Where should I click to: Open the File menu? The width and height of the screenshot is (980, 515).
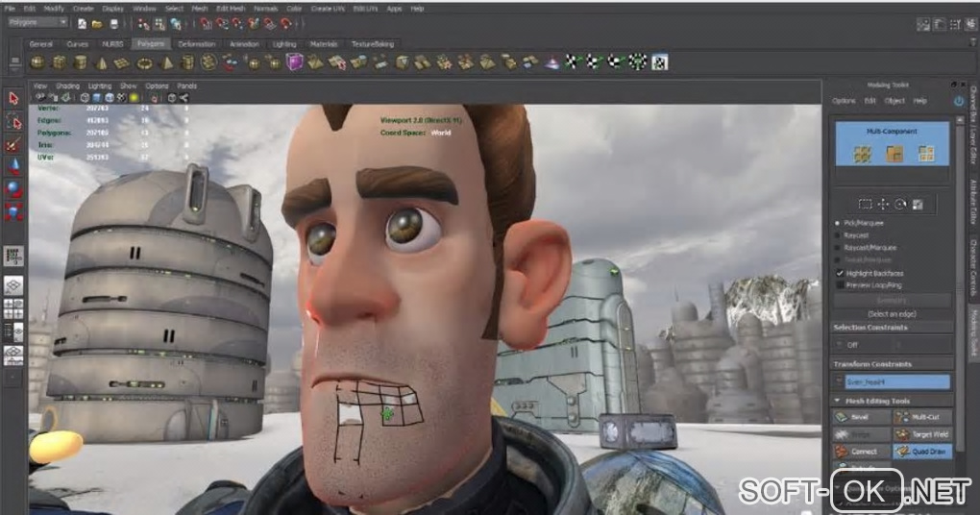(x=10, y=9)
